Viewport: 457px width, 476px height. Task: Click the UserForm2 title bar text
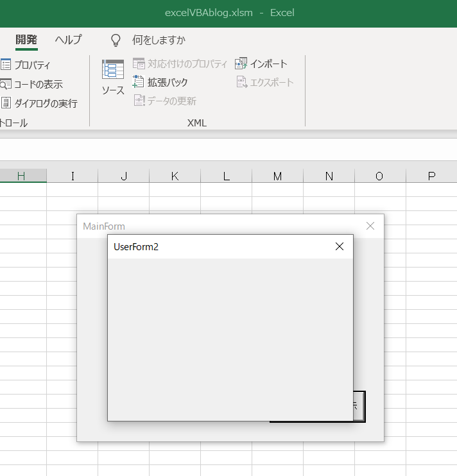pos(136,247)
